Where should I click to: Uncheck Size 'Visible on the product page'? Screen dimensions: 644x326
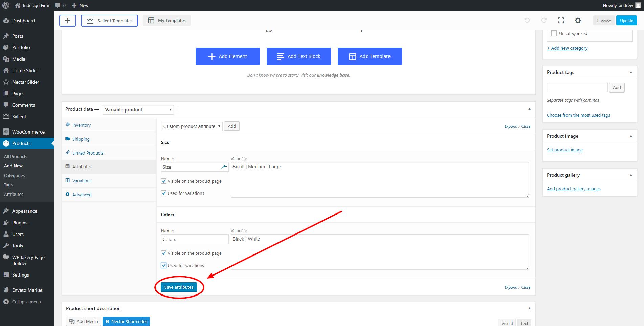[x=164, y=181]
